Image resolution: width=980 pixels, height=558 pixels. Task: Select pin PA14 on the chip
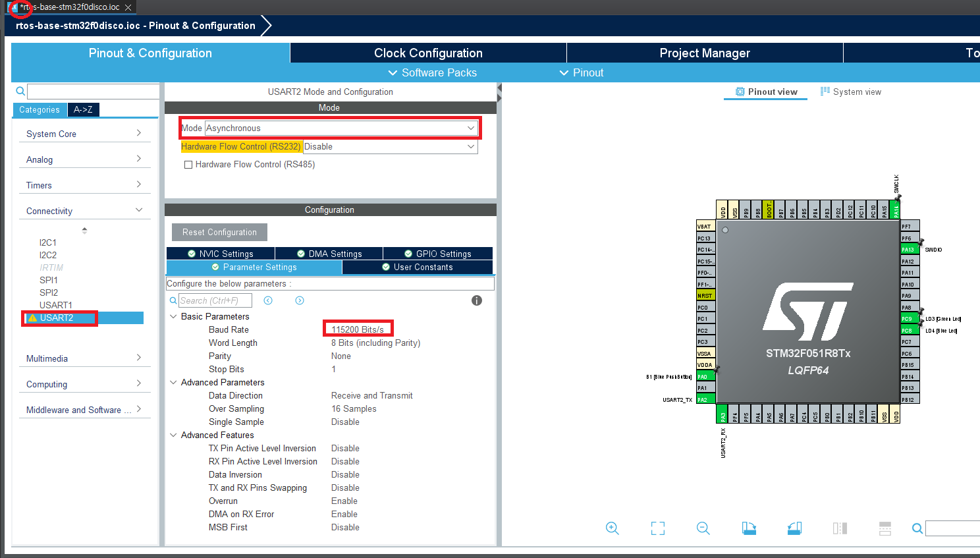(x=895, y=210)
